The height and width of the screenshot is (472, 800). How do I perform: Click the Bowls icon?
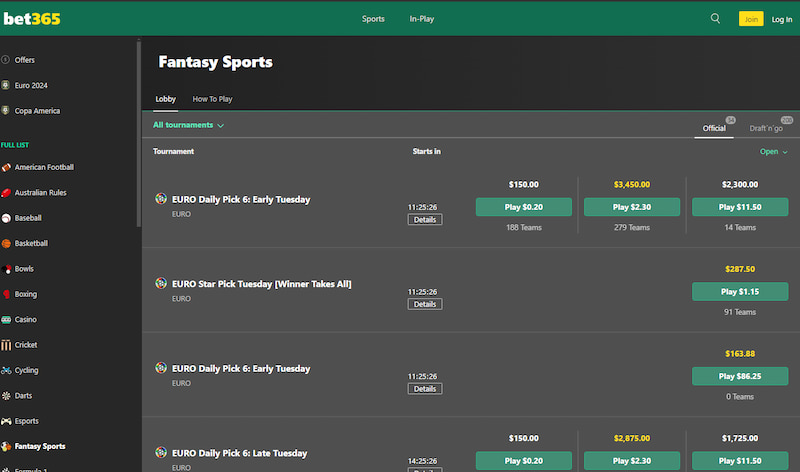(6, 269)
